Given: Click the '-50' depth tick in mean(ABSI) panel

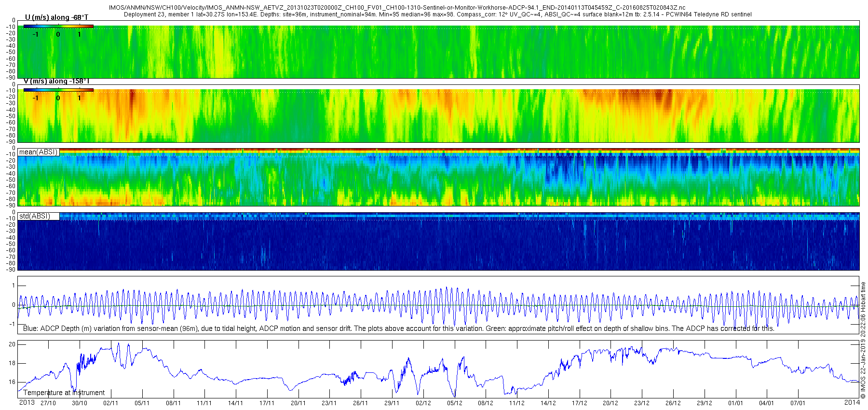Looking at the screenshot, I should point(11,180).
